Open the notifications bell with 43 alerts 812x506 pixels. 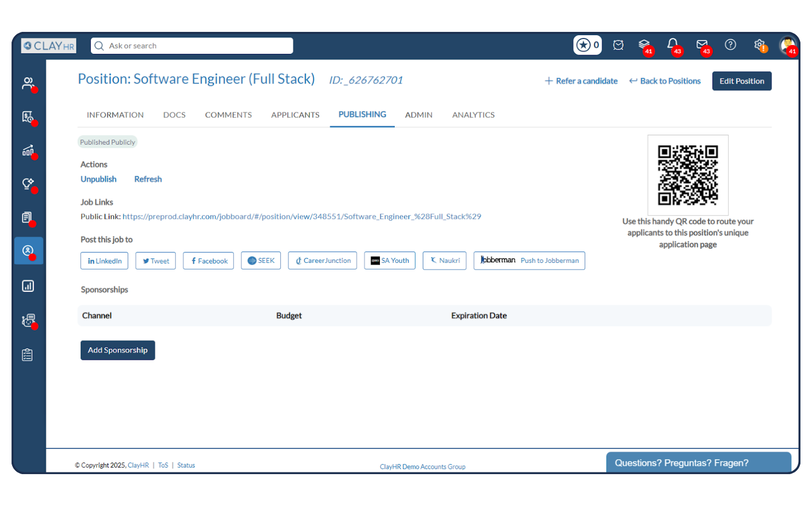click(x=673, y=45)
